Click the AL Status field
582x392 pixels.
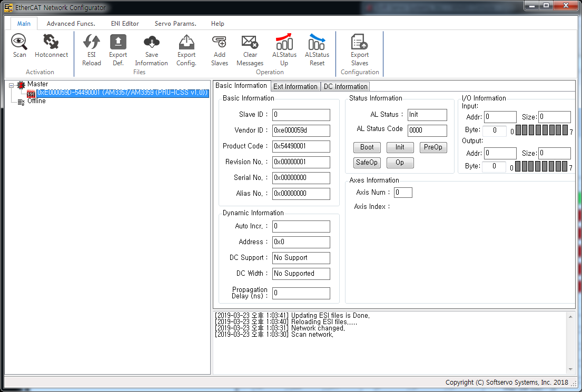coord(427,115)
